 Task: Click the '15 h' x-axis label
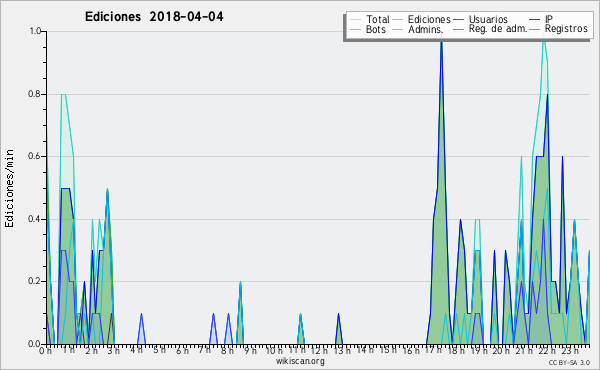tap(387, 350)
